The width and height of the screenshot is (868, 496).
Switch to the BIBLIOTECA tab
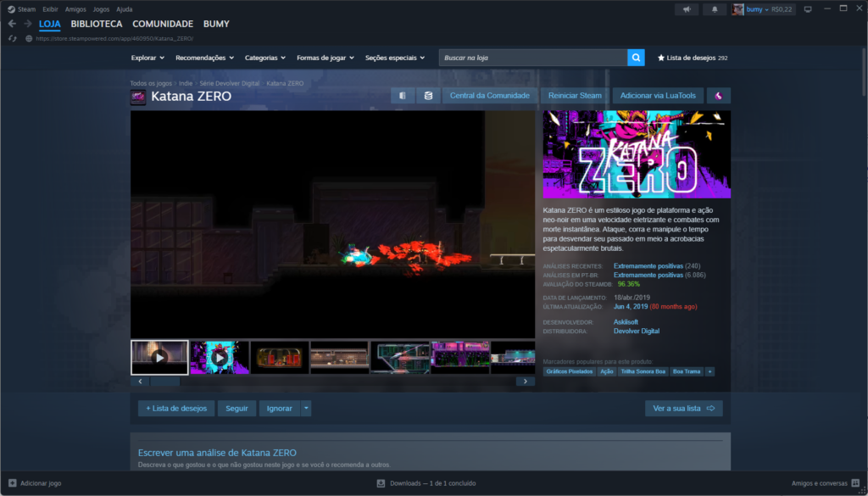tap(97, 24)
